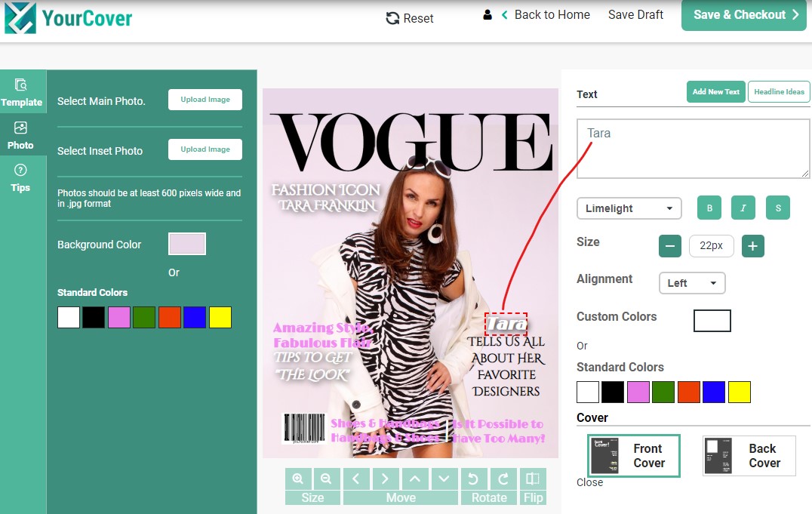The width and height of the screenshot is (812, 514).
Task: Pick yellow background standard color
Action: pos(220,317)
